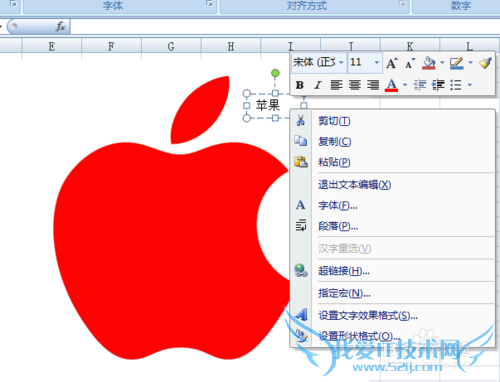Click the Shrink Font icon
The width and height of the screenshot is (500, 382).
[410, 63]
